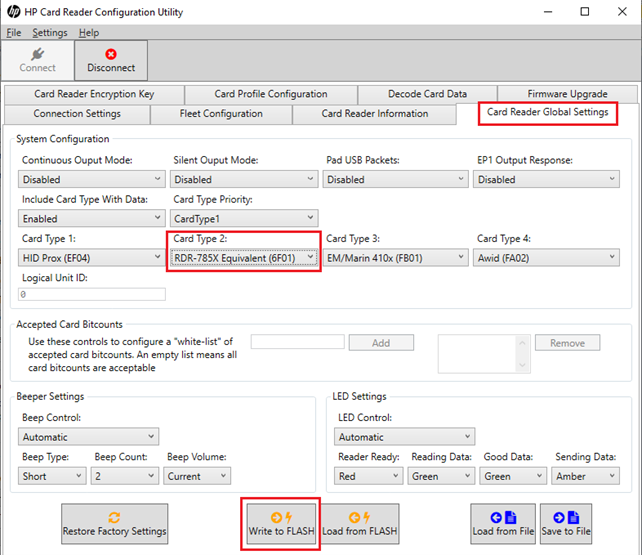The height and width of the screenshot is (555, 642).
Task: Select Card Reader Global Settings tab
Action: click(547, 112)
